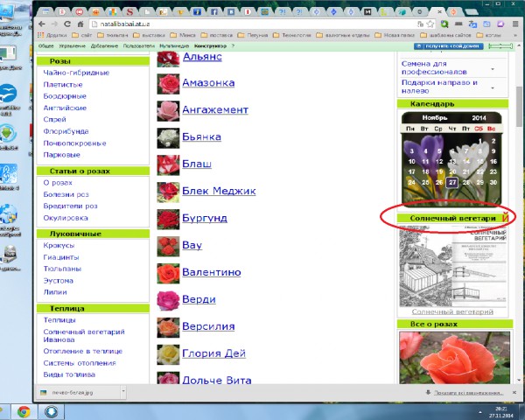Open the Пользователи admin menu

coord(138,45)
